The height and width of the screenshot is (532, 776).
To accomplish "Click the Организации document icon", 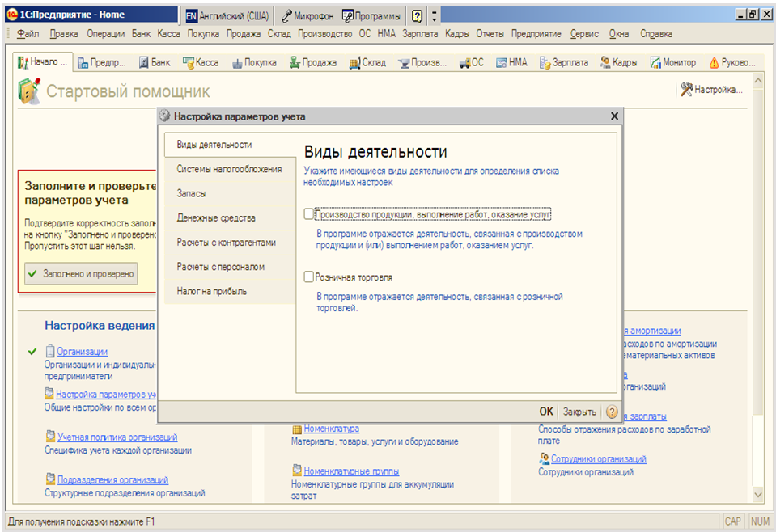I will click(x=50, y=351).
